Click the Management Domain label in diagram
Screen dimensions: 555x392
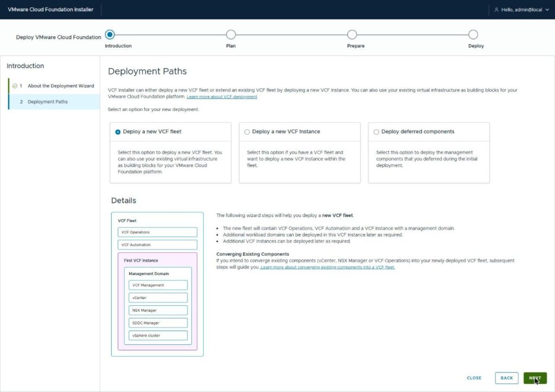(x=149, y=273)
